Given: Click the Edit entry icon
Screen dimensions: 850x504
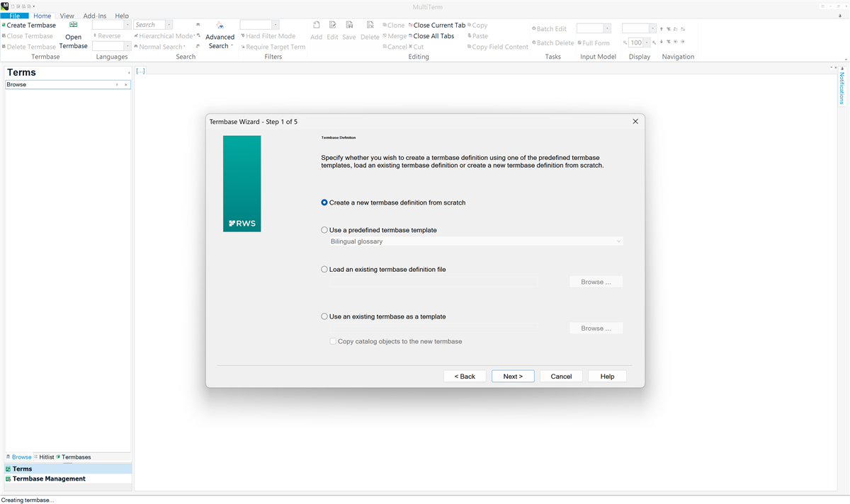Looking at the screenshot, I should click(332, 25).
